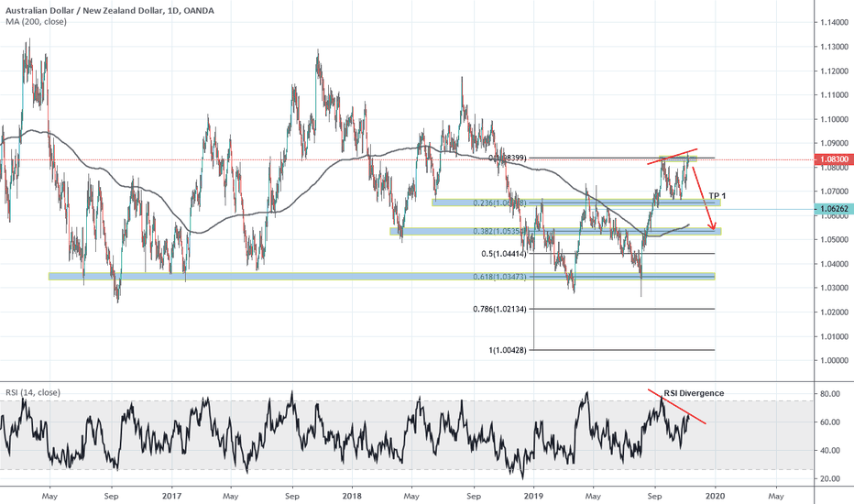The height and width of the screenshot is (504, 854).
Task: Click the chart title Australian Dollar / New Zealand Dollar
Action: 90,10
